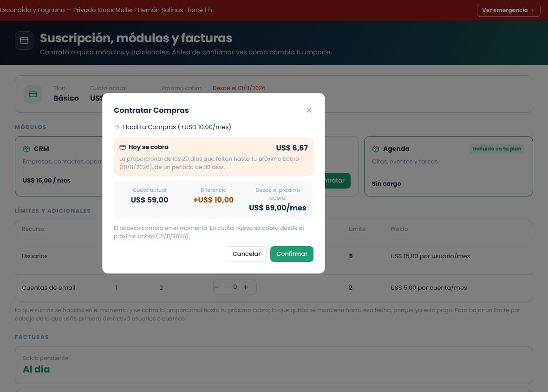Click the Desde el 01/11/2026 label
Viewport: 548px width, 392px height.
click(239, 88)
